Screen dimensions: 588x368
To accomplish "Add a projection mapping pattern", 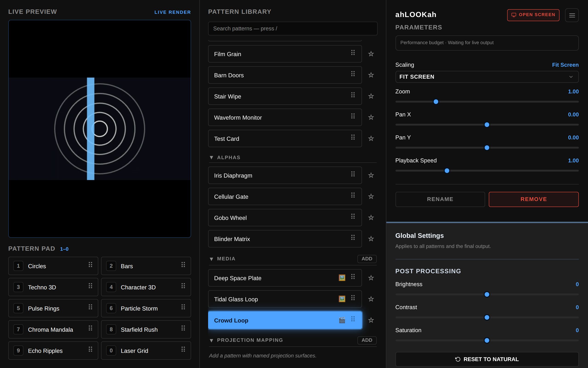I will click(x=367, y=340).
